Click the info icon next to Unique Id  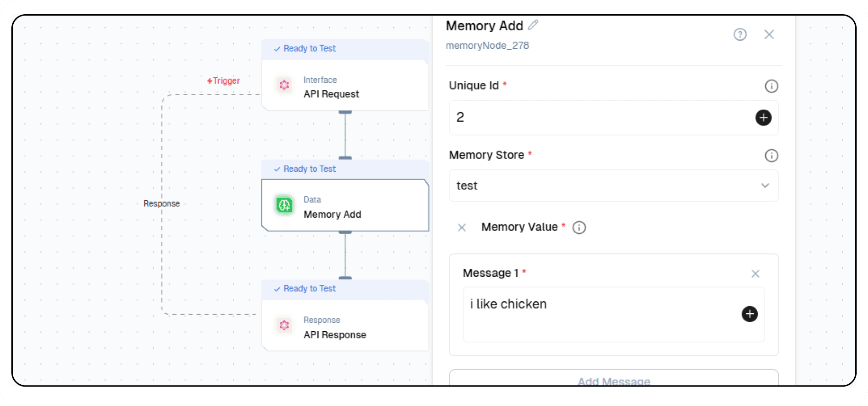[x=771, y=86]
